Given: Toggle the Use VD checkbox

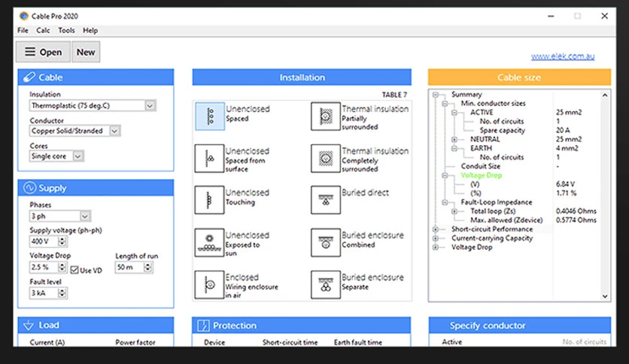Looking at the screenshot, I should pos(74,270).
